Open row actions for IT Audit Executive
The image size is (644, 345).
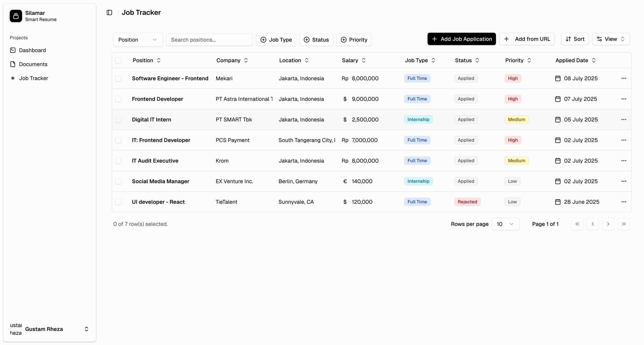click(624, 161)
